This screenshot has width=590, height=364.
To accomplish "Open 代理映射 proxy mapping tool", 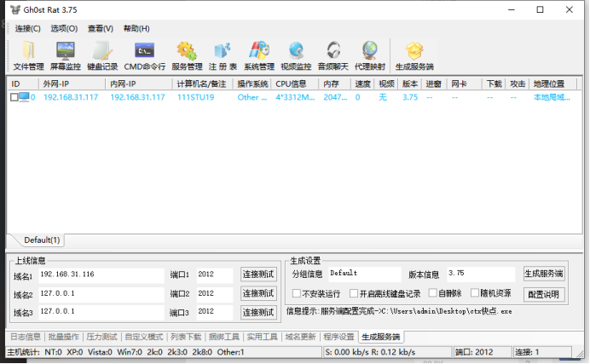I will (x=370, y=55).
